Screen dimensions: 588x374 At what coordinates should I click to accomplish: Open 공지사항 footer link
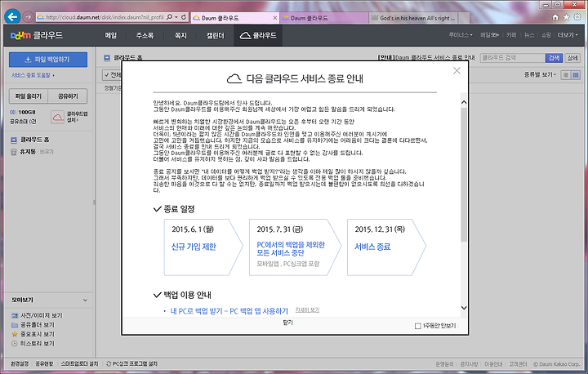point(469,364)
